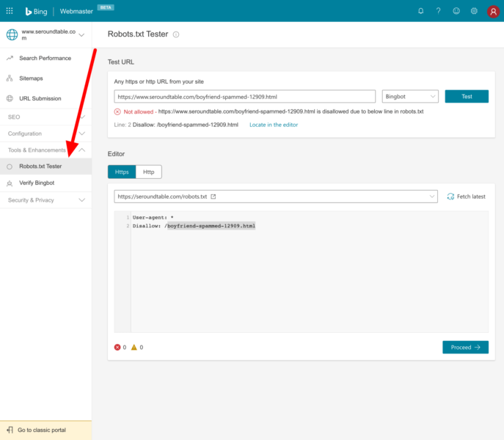
Task: Click the user profile avatar
Action: [492, 11]
